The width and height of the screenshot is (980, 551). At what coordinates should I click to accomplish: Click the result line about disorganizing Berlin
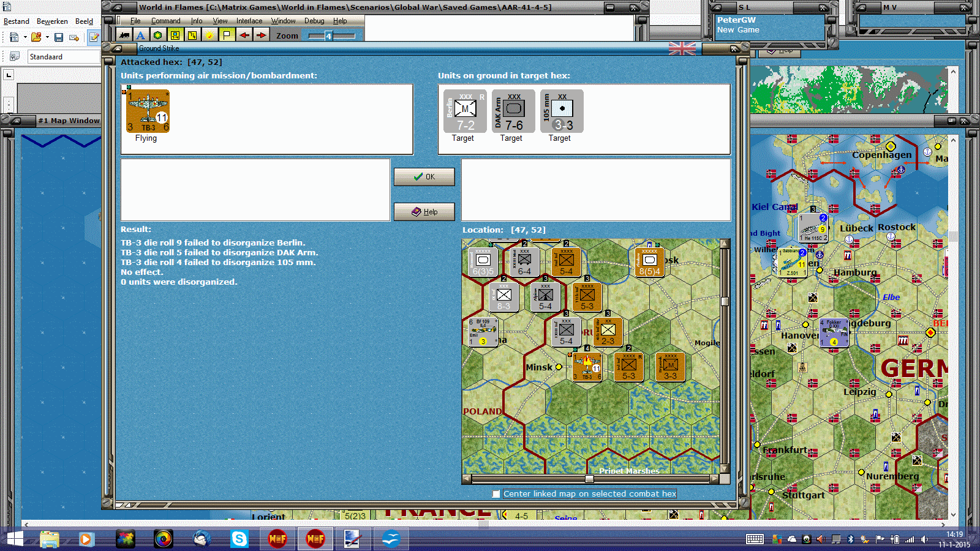[x=213, y=243]
